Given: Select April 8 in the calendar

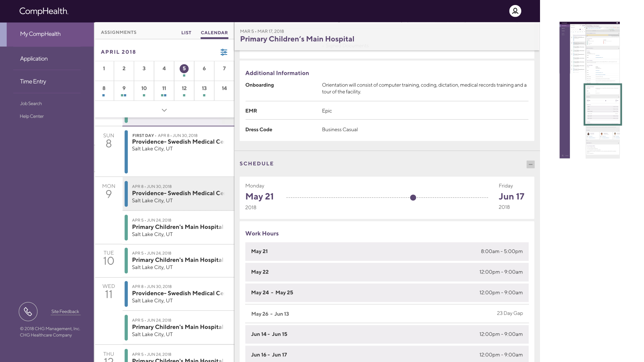Looking at the screenshot, I should click(x=104, y=90).
